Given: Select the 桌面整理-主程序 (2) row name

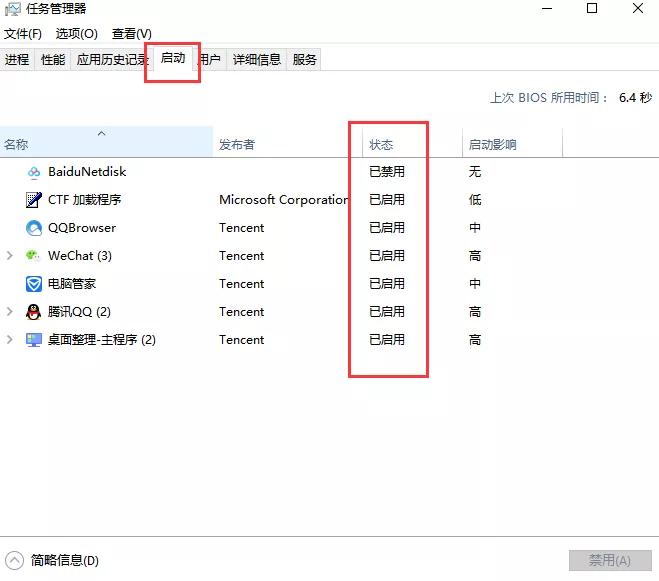Looking at the screenshot, I should [102, 340].
